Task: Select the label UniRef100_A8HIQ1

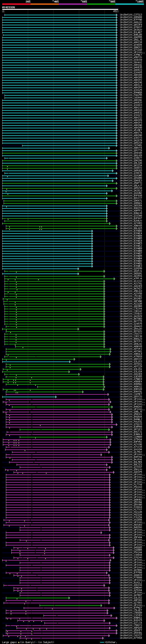Action: [131, 65]
